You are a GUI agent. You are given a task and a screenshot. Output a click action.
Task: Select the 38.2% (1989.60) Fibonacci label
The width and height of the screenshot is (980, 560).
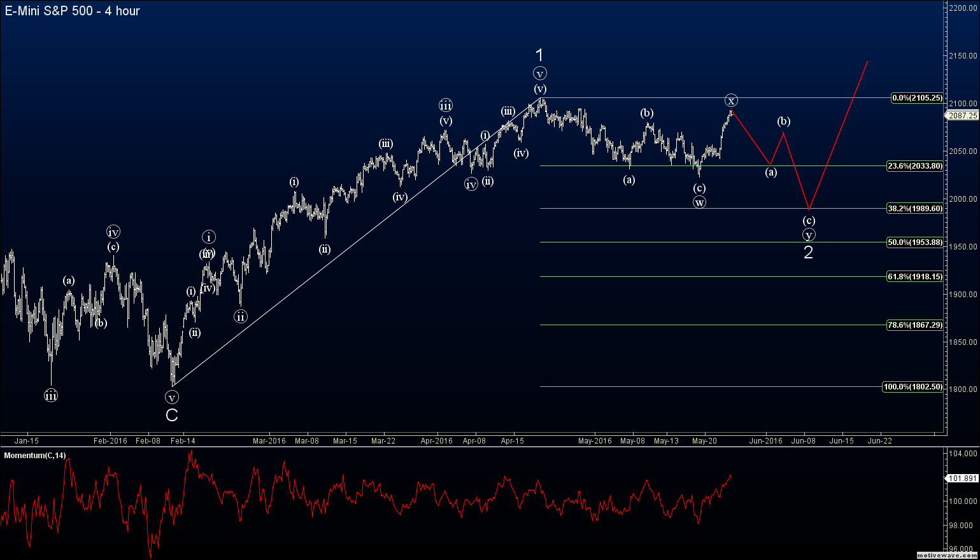[915, 208]
